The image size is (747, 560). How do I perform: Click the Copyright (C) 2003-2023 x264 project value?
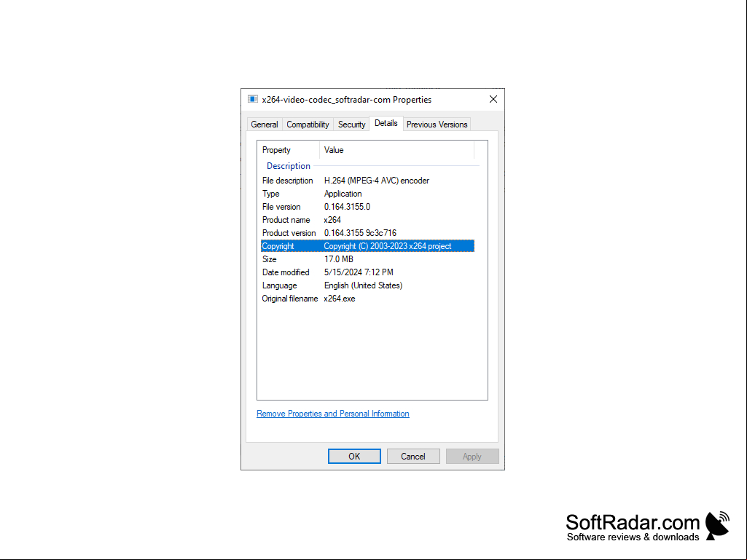coord(388,246)
